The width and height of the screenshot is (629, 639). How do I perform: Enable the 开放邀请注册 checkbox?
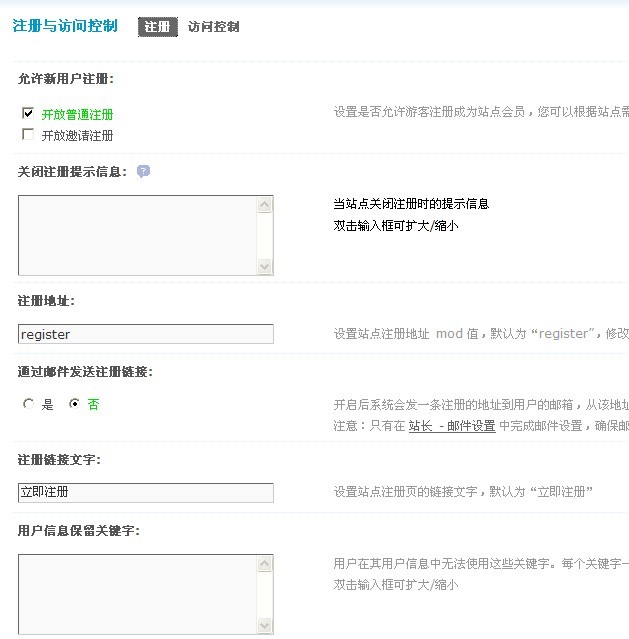point(28,135)
